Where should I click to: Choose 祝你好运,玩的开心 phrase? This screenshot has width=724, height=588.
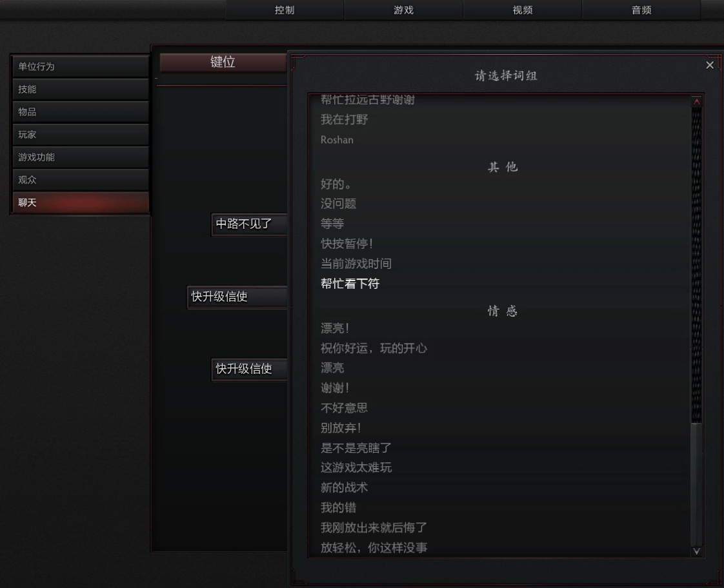click(x=374, y=348)
